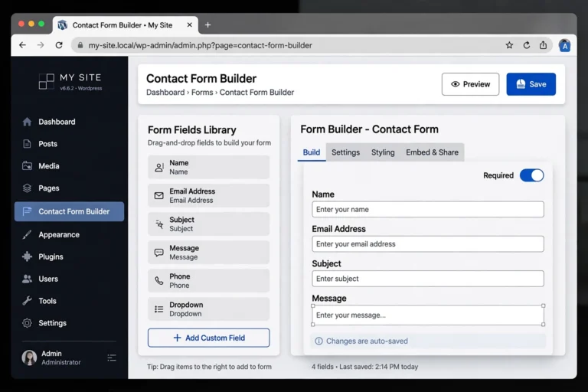Click the Dropdown list icon
This screenshot has height=392, width=588.
point(159,309)
